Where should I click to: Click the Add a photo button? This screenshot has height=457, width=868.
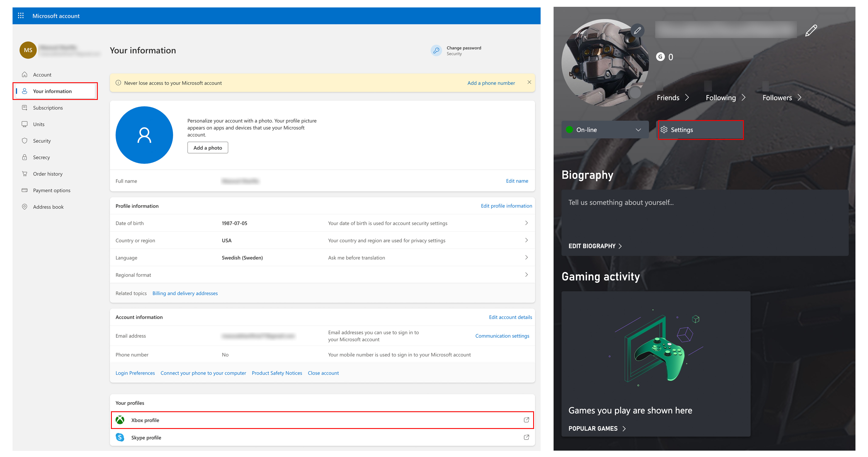208,148
